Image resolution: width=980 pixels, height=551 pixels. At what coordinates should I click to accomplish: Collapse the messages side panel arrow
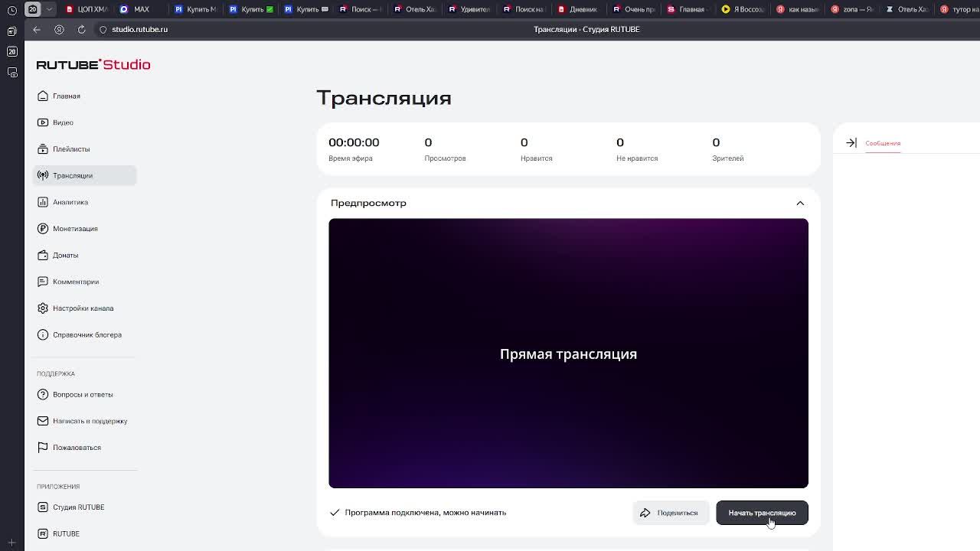(851, 143)
